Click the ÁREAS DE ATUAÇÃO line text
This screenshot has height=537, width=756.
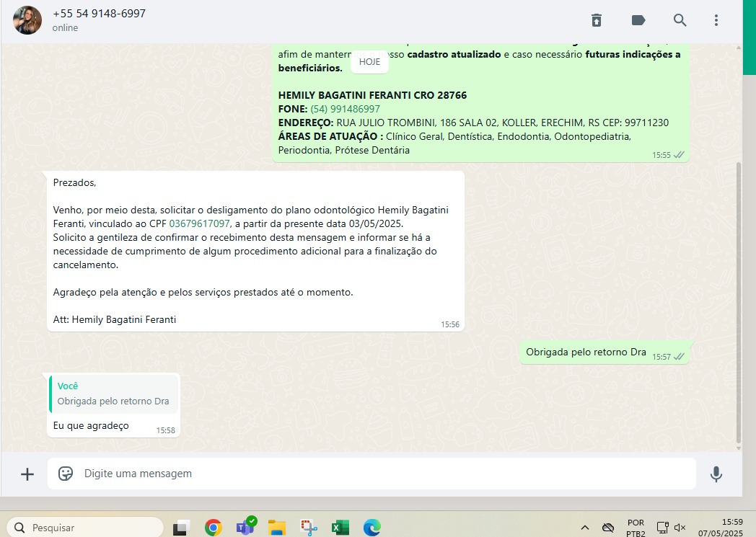pyautogui.click(x=454, y=143)
